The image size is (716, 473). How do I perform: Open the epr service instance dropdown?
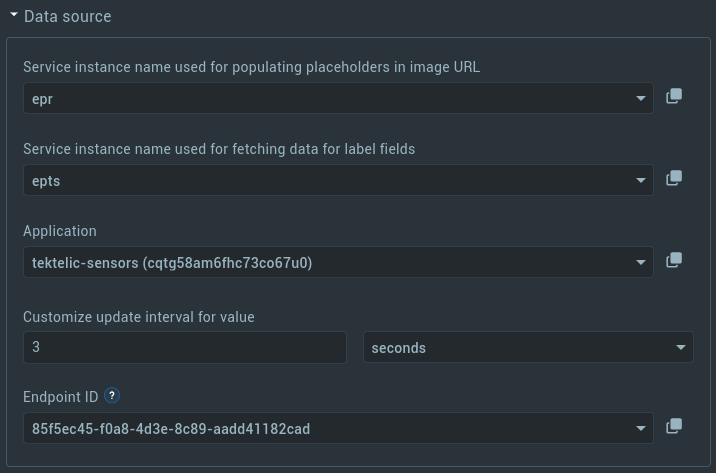(338, 98)
